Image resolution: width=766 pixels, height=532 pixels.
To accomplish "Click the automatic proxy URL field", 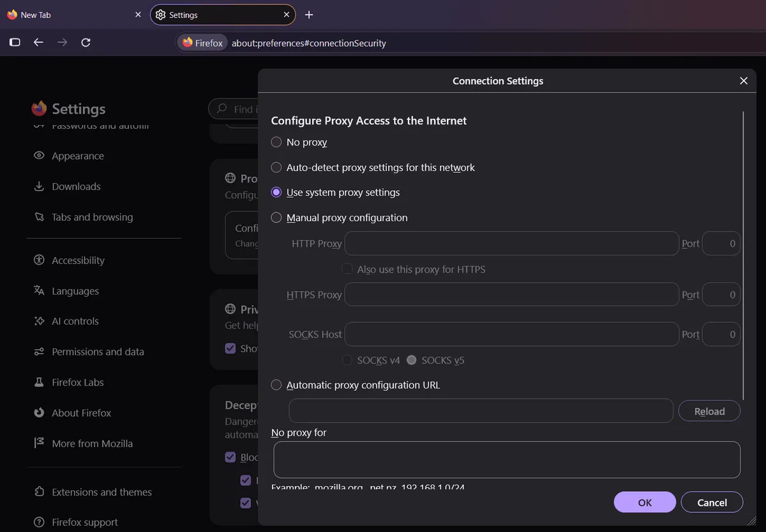I will coord(481,411).
